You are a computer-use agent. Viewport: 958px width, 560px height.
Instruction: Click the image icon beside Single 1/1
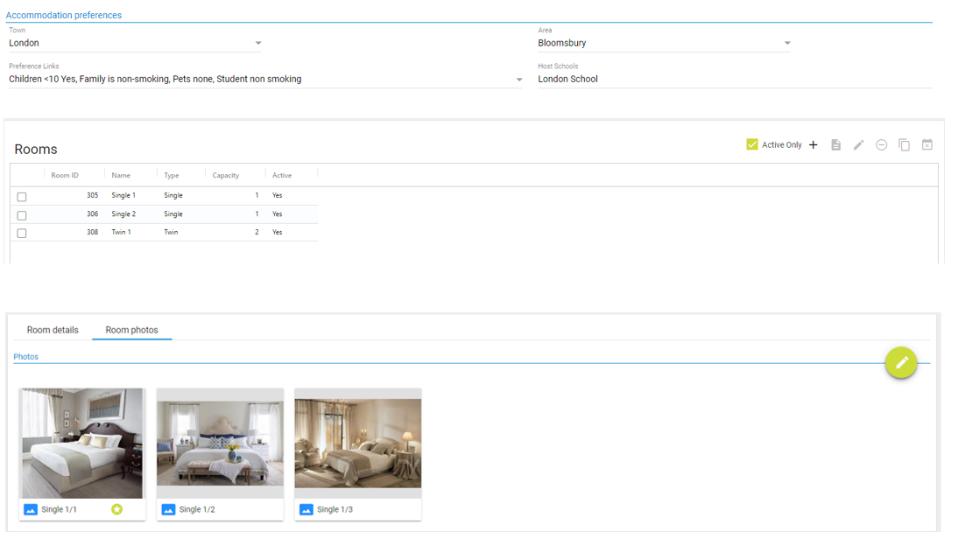coord(31,509)
